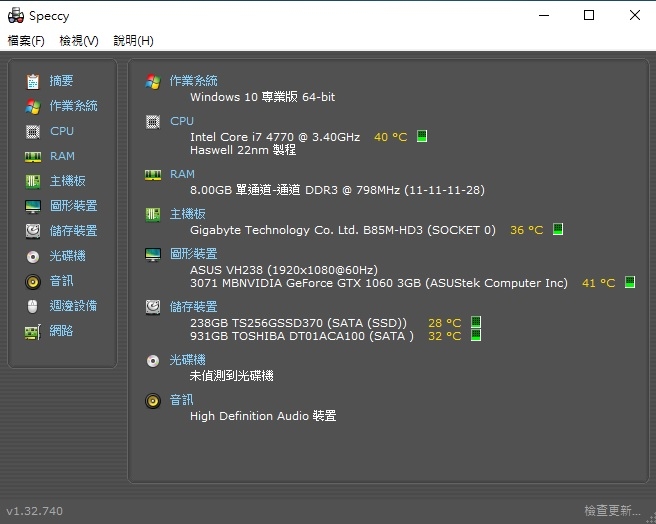Open the 說明(H) menu
This screenshot has width=656, height=524.
point(133,41)
